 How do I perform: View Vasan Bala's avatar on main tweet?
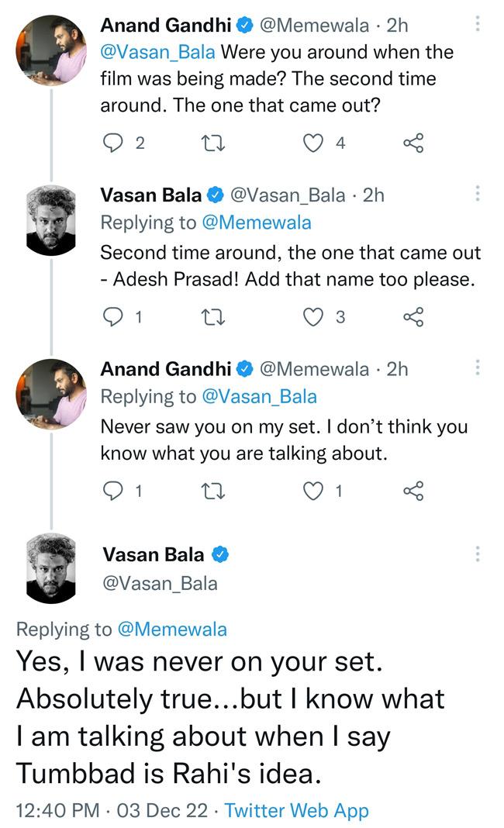pyautogui.click(x=50, y=570)
